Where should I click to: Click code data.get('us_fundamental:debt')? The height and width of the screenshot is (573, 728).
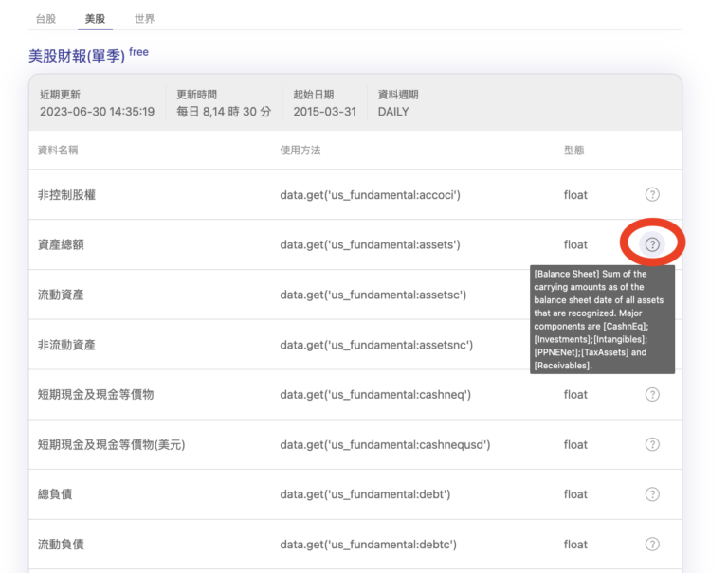point(365,494)
